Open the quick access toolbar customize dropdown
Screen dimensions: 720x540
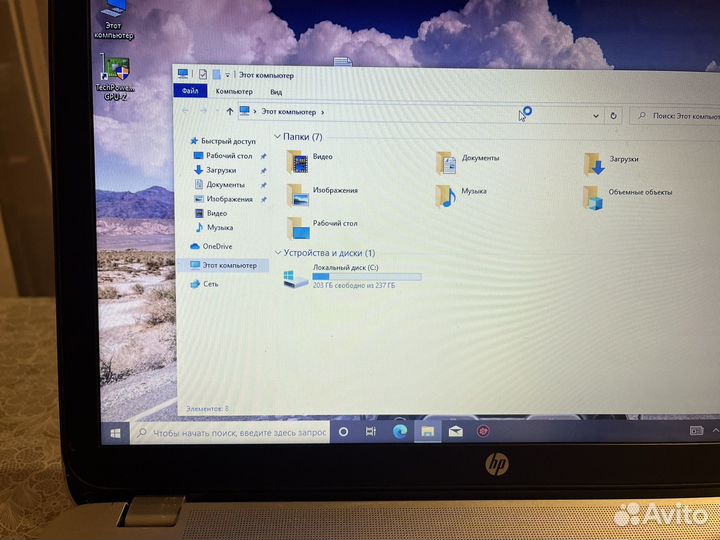coord(227,75)
